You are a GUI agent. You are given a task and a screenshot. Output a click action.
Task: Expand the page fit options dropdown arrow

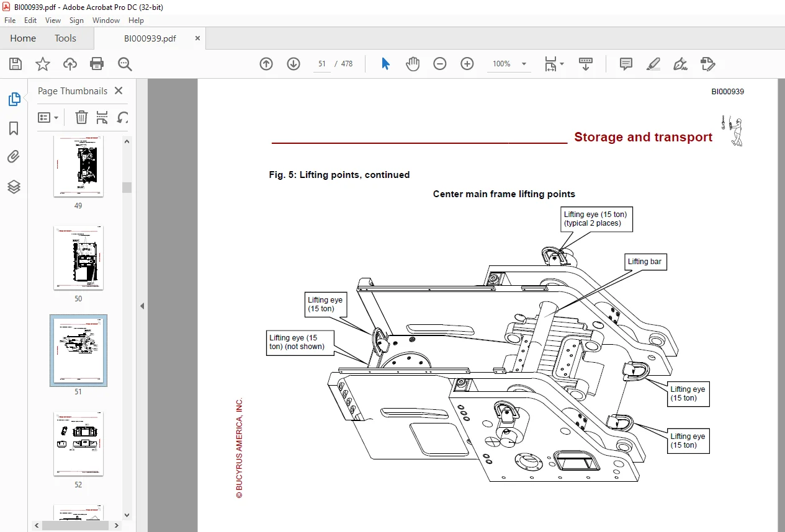tap(562, 64)
